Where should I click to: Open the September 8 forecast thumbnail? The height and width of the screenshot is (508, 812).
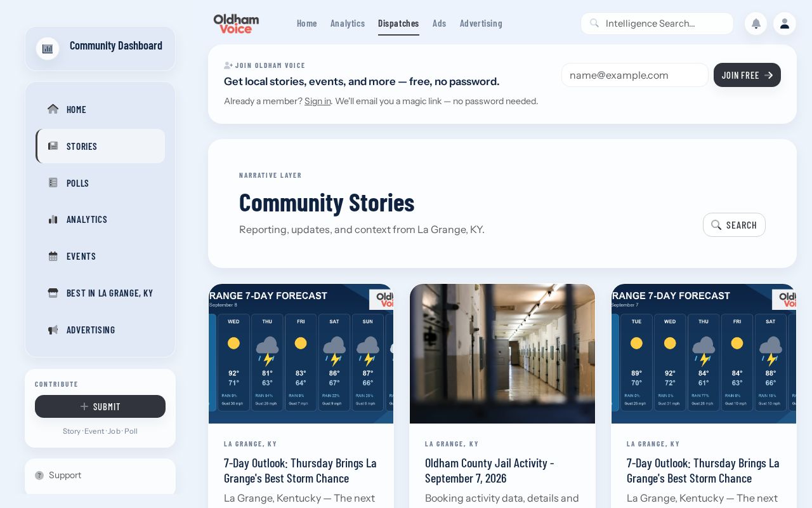(301, 354)
